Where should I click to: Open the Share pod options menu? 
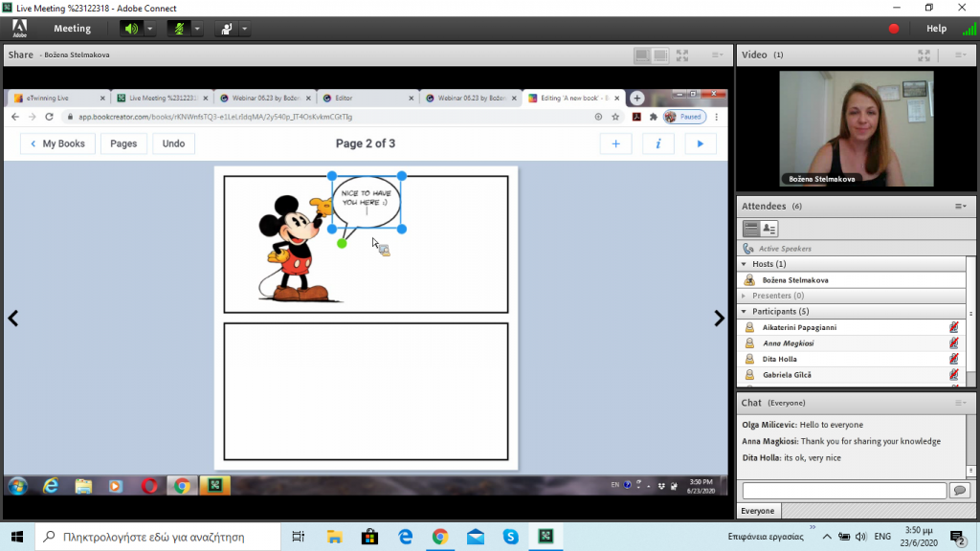click(718, 55)
